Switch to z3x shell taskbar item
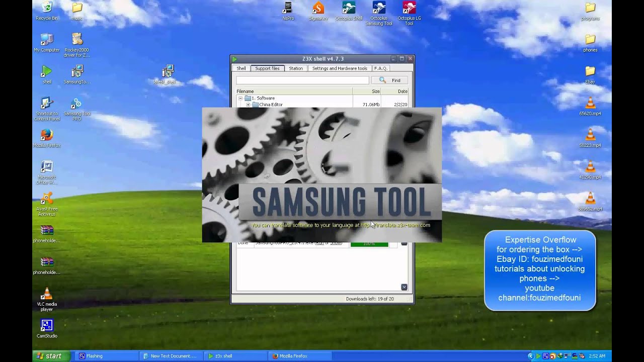Screen dimensions: 644x362 click(x=235, y=356)
